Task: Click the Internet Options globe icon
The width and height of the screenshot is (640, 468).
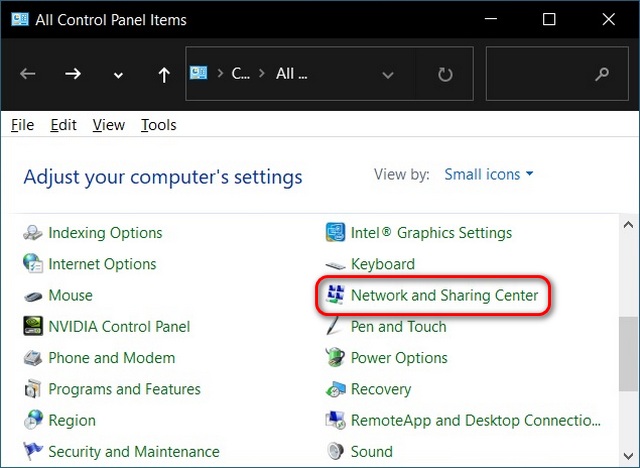Action: coord(33,264)
